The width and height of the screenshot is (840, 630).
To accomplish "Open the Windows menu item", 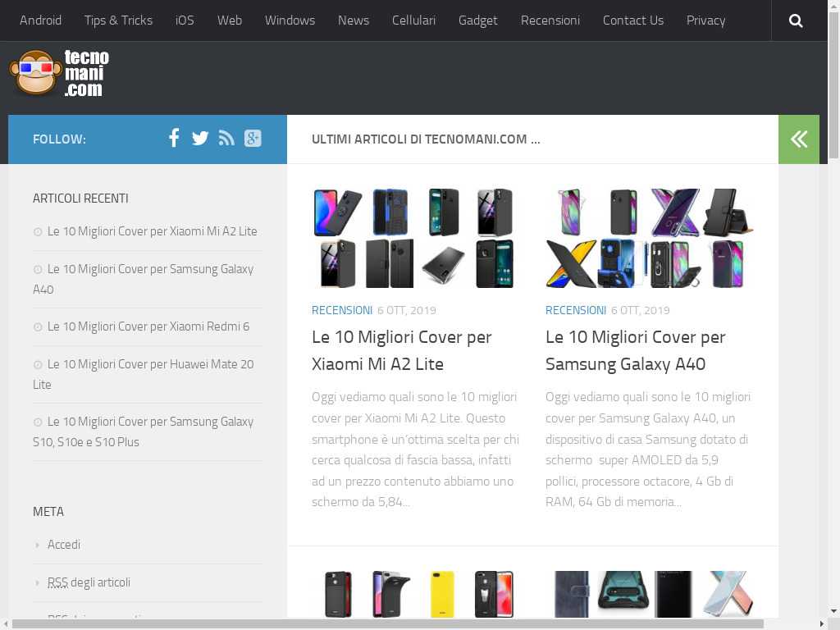I will click(290, 21).
